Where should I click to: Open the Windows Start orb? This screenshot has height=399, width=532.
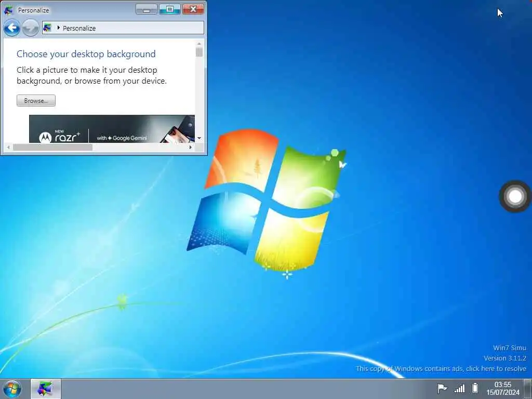coord(12,389)
